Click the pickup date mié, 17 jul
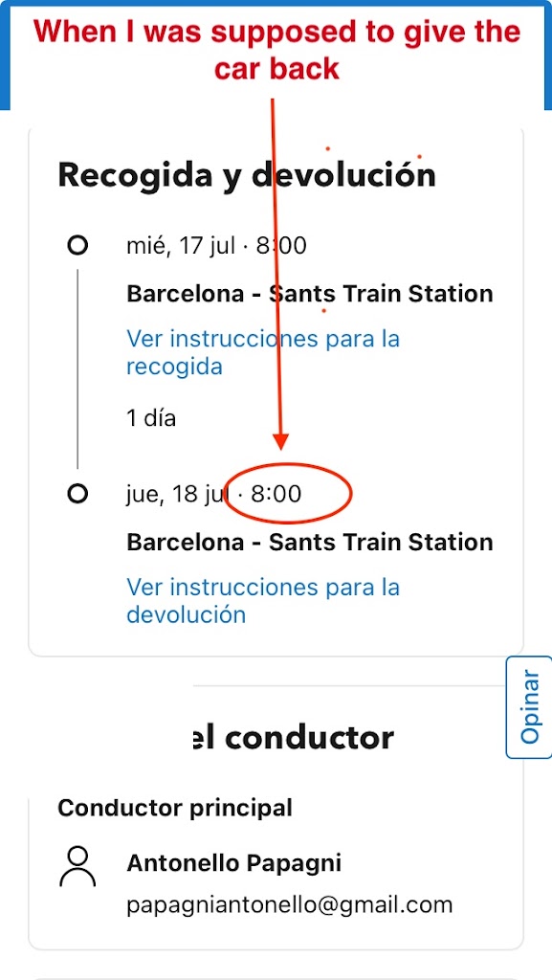Image resolution: width=552 pixels, height=980 pixels. pyautogui.click(x=181, y=246)
